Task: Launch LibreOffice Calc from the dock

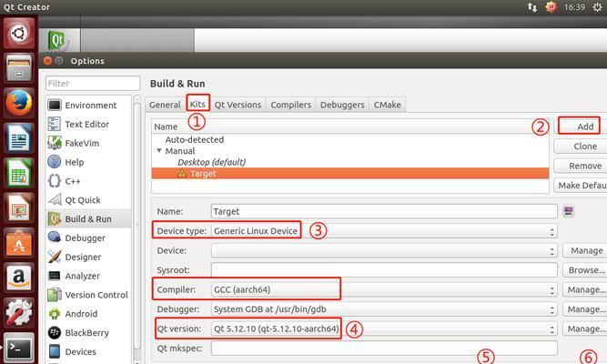Action: point(18,173)
